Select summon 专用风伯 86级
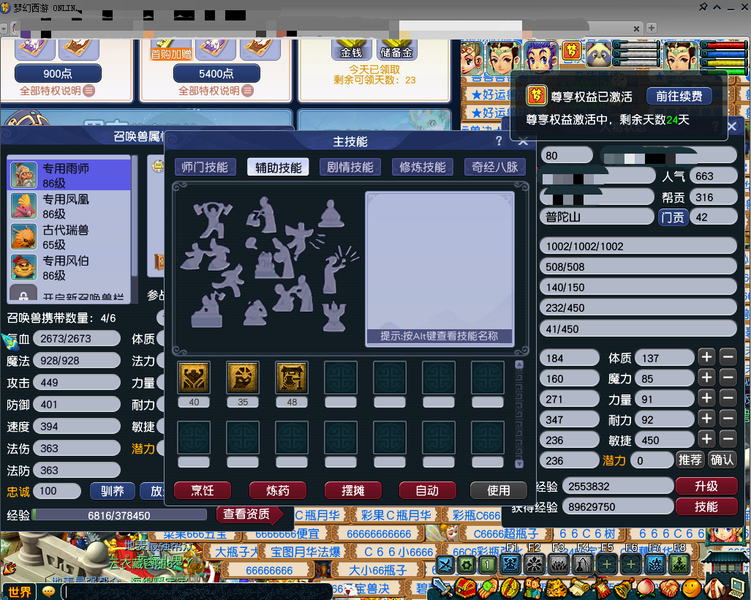The width and height of the screenshot is (751, 600). click(70, 268)
